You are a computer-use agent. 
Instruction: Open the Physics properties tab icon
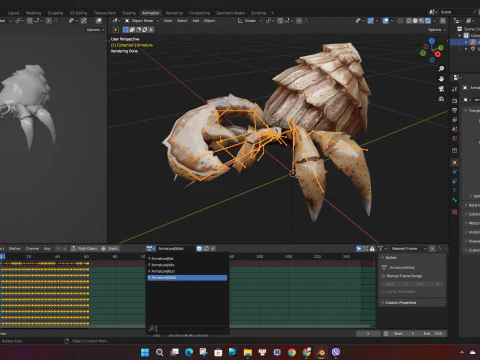[x=455, y=172]
